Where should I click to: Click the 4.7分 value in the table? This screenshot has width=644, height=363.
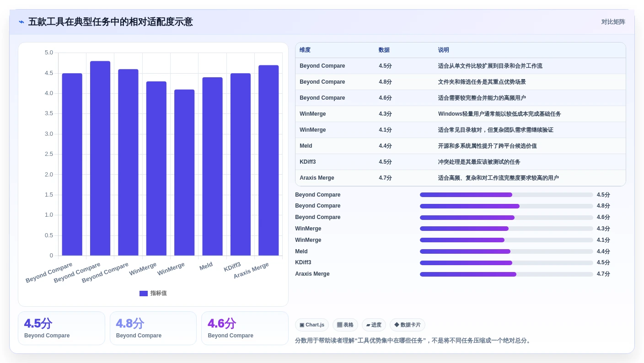click(x=385, y=178)
